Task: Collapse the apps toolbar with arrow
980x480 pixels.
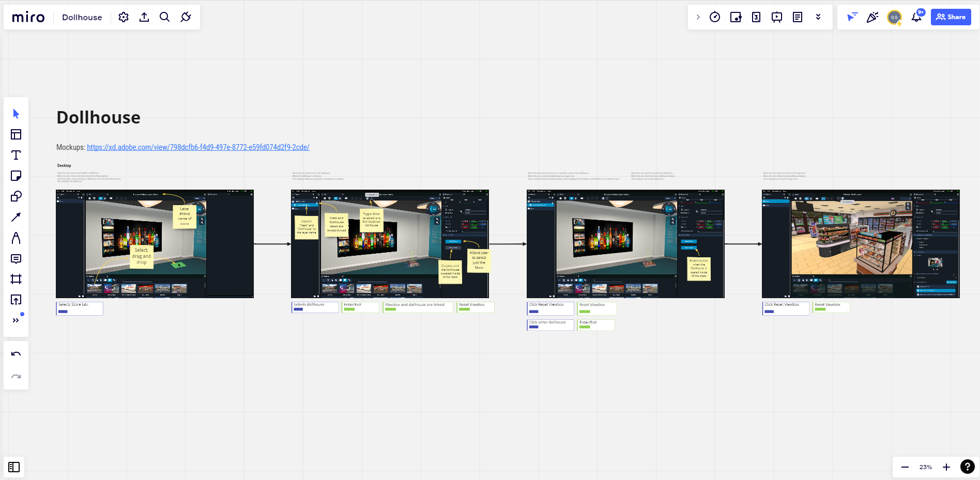Action: point(698,17)
